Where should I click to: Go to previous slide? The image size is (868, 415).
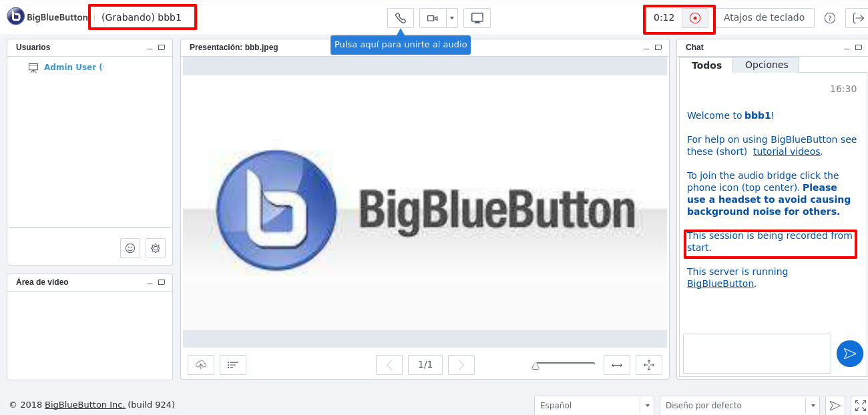(x=389, y=365)
